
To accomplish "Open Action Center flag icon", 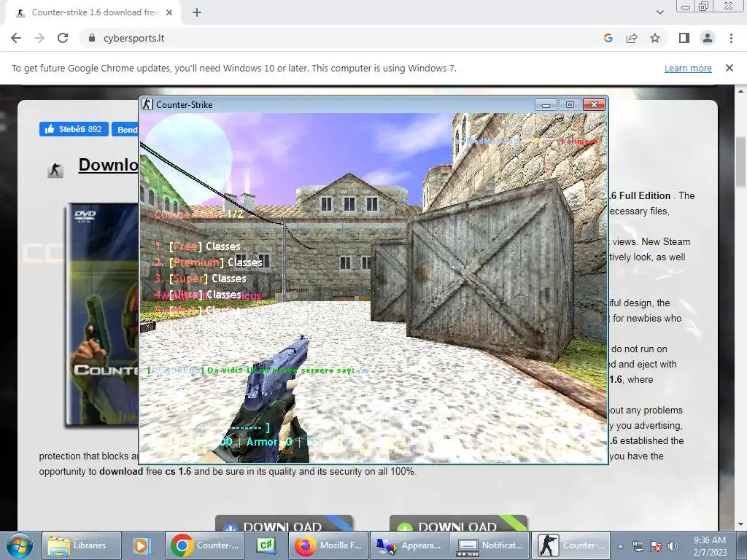I will 656,546.
